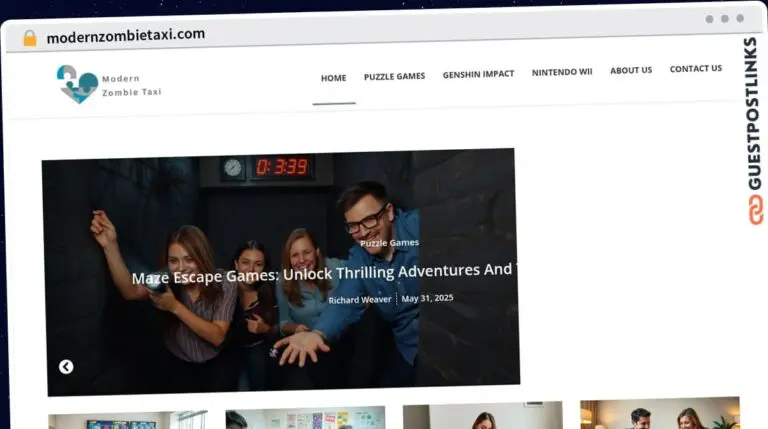The height and width of the screenshot is (429, 768).
Task: Open the PUZZLE GAMES menu item
Action: tap(394, 76)
